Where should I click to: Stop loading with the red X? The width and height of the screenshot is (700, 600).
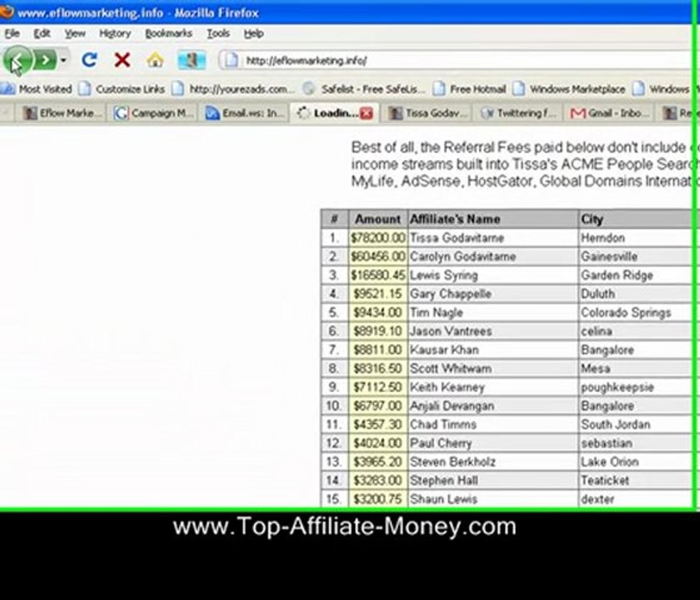(122, 60)
